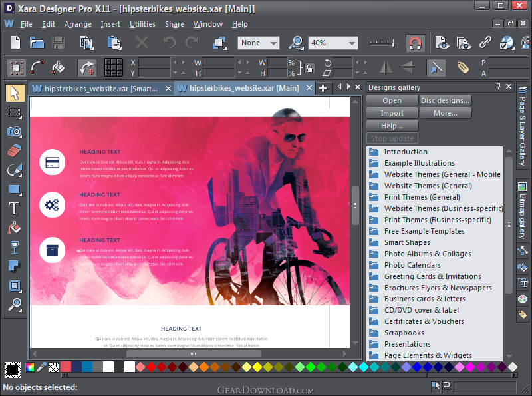Click the More... button
Screen dimensions: 532x396
pyautogui.click(x=445, y=113)
